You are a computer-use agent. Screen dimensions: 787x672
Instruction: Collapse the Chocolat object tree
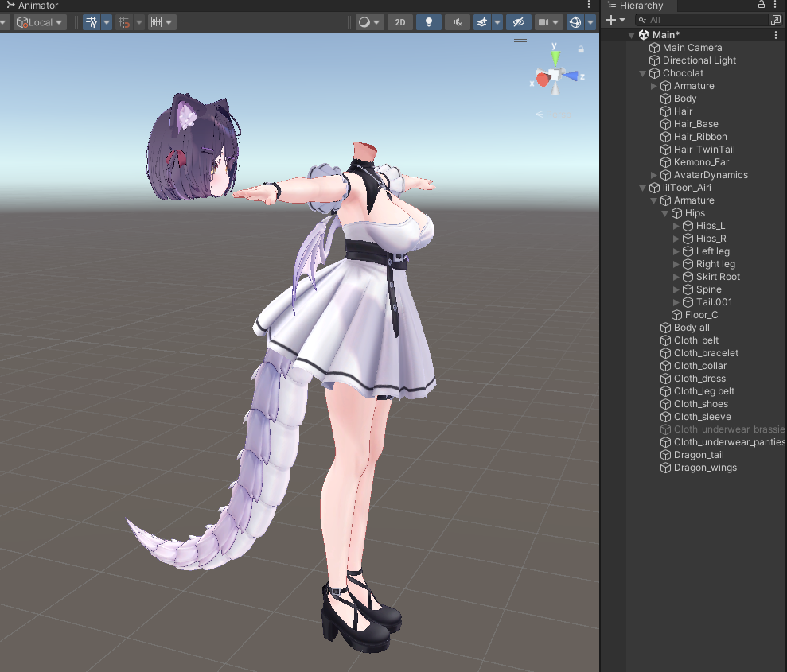pos(643,73)
